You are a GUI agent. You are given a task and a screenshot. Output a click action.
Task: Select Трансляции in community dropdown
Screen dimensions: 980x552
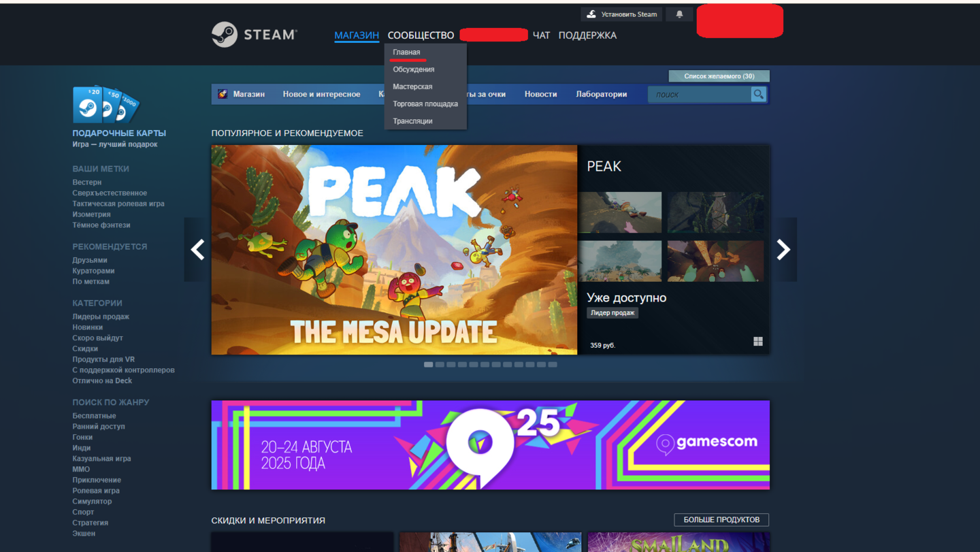tap(412, 121)
